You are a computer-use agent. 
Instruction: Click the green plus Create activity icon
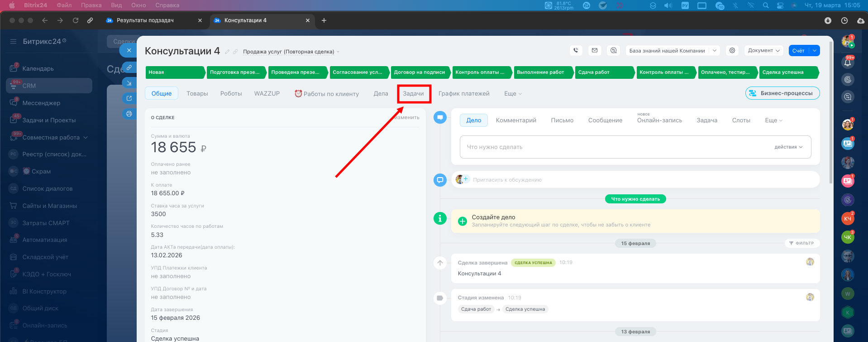pos(463,221)
